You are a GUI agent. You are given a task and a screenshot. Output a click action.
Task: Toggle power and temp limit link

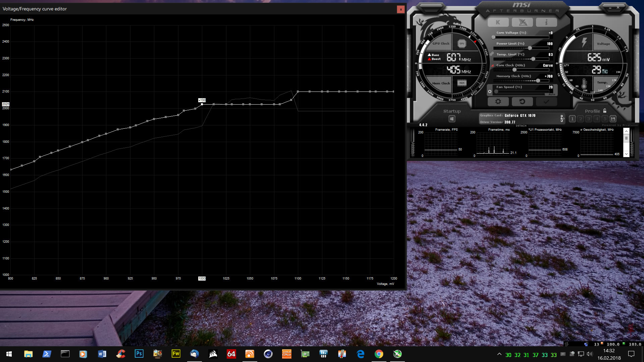(x=492, y=54)
